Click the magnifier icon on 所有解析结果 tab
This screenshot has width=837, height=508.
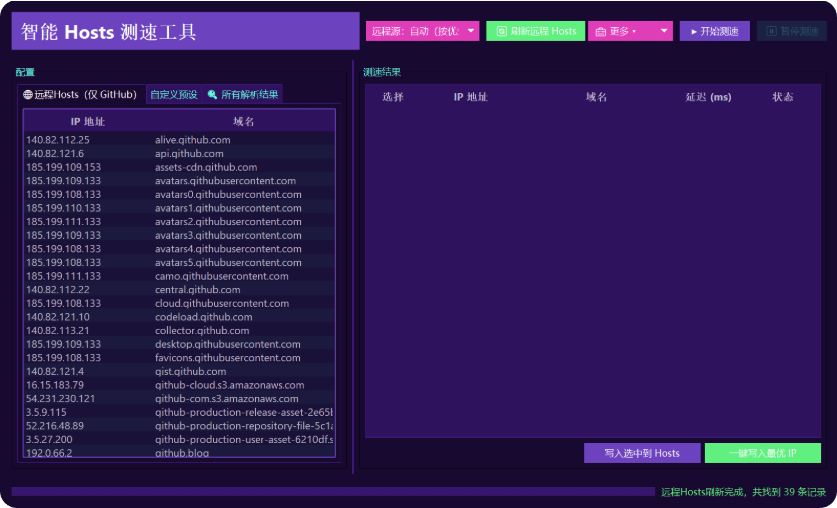(x=212, y=95)
